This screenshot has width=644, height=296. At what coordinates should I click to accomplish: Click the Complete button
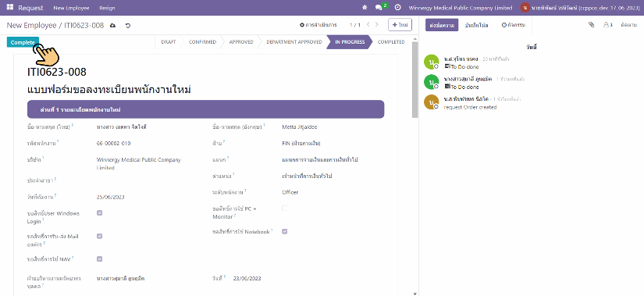pyautogui.click(x=23, y=42)
